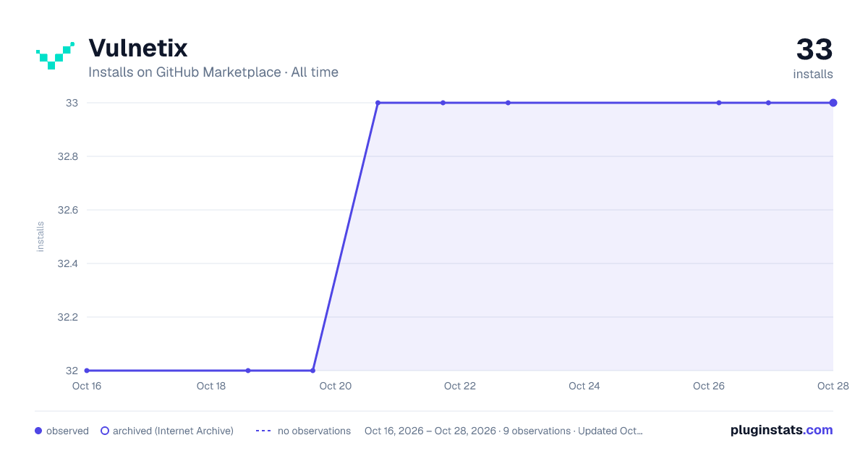868x456 pixels.
Task: Click the 32 y-axis label
Action: (72, 371)
